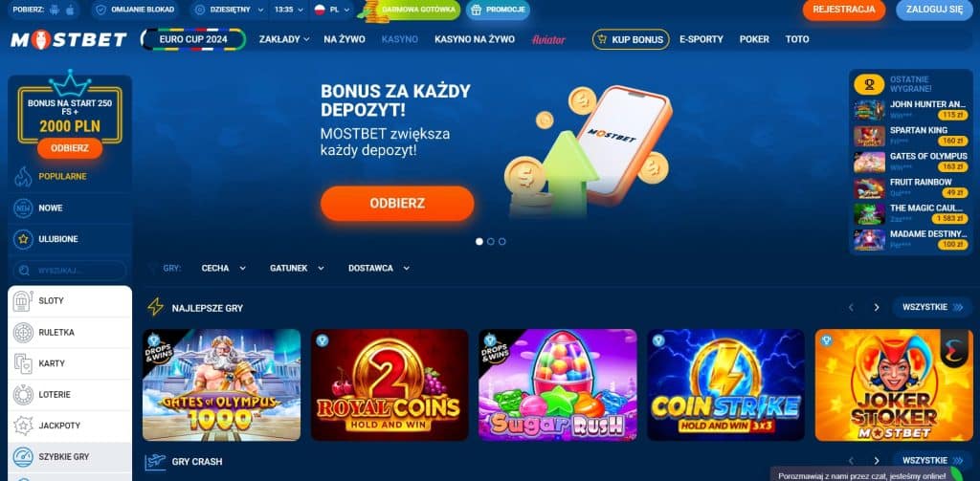Click the Apple download icon
Image resolution: width=980 pixels, height=481 pixels.
click(x=70, y=10)
